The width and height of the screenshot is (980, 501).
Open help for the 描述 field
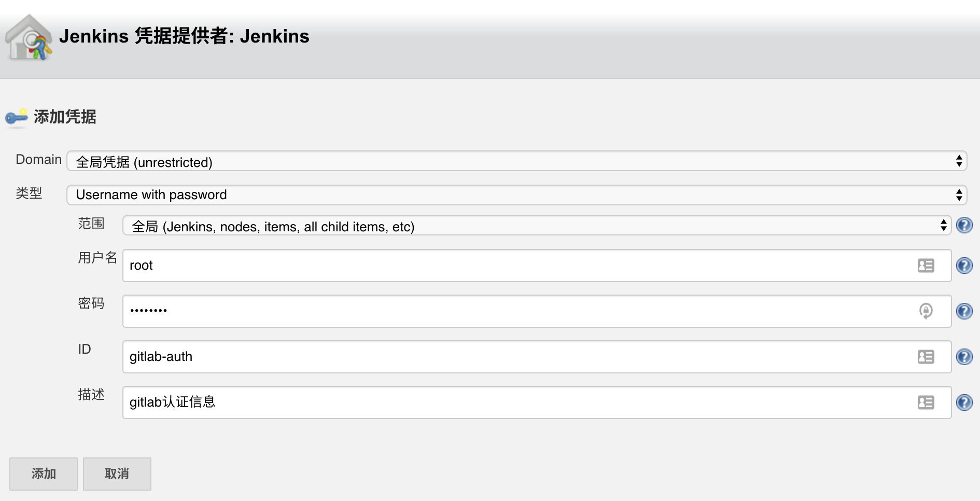964,402
